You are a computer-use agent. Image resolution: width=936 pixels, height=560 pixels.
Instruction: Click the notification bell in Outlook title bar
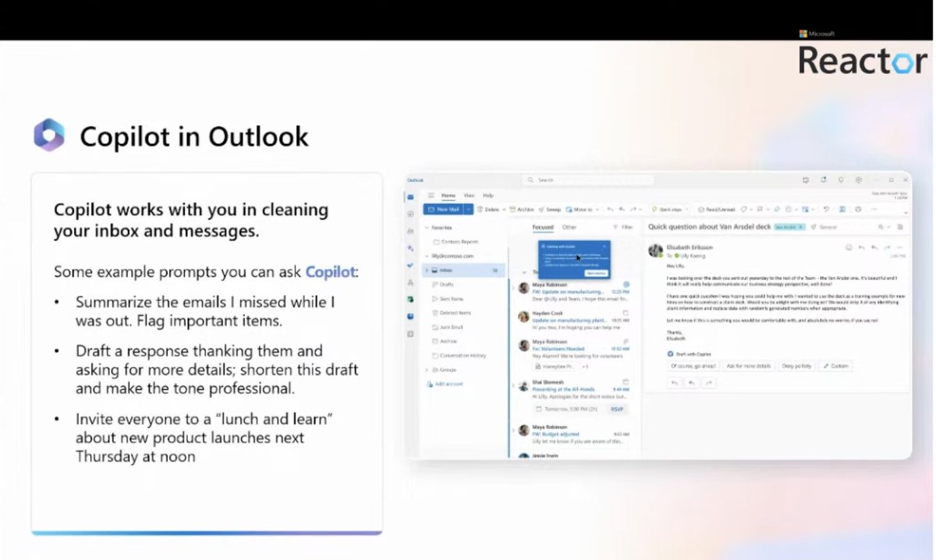(x=824, y=179)
